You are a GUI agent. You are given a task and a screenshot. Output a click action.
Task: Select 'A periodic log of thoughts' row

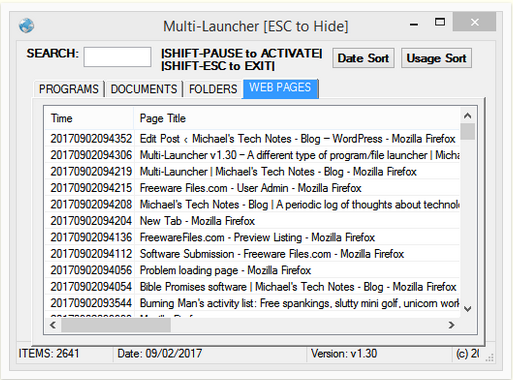252,204
